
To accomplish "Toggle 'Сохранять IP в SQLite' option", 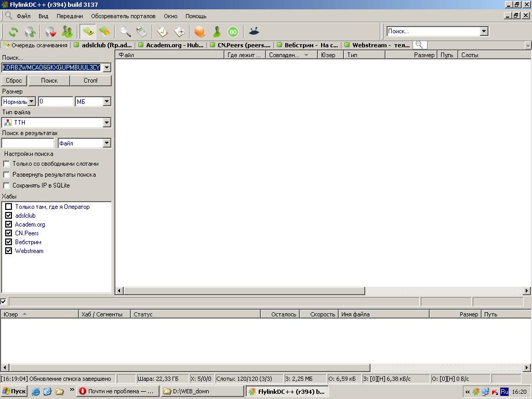I will click(x=7, y=185).
